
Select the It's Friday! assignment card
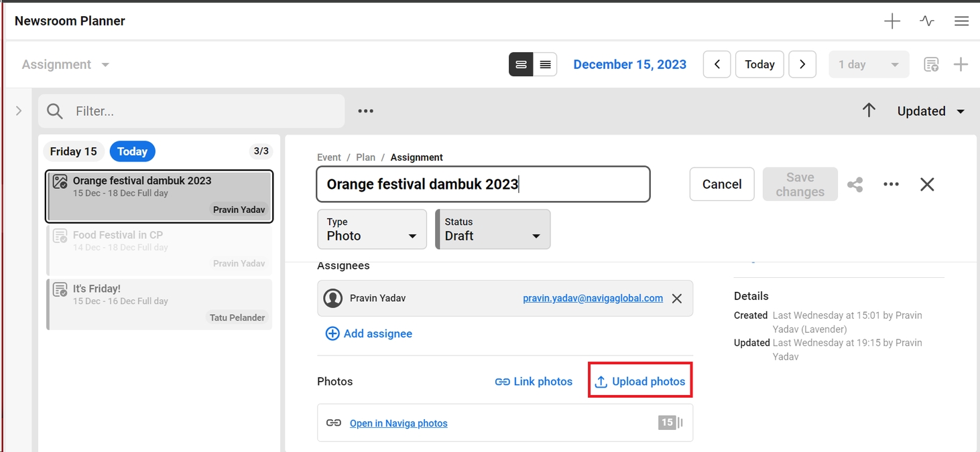[160, 304]
